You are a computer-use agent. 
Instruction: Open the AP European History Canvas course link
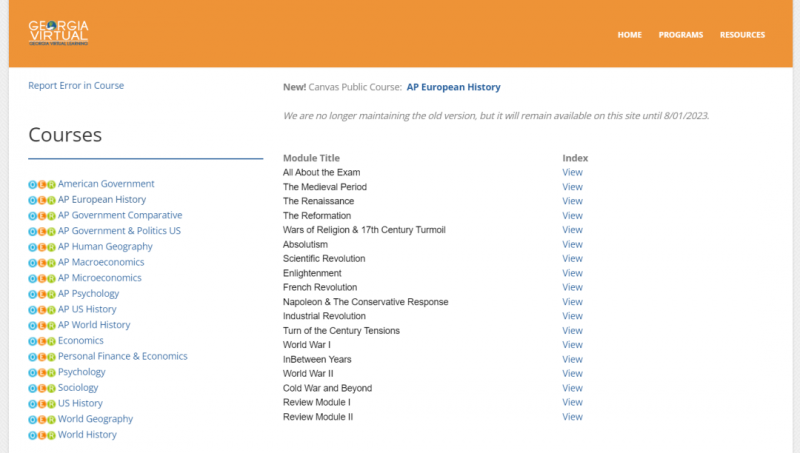(454, 87)
